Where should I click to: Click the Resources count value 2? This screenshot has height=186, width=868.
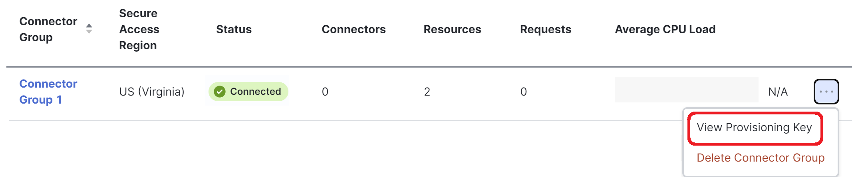click(x=427, y=92)
